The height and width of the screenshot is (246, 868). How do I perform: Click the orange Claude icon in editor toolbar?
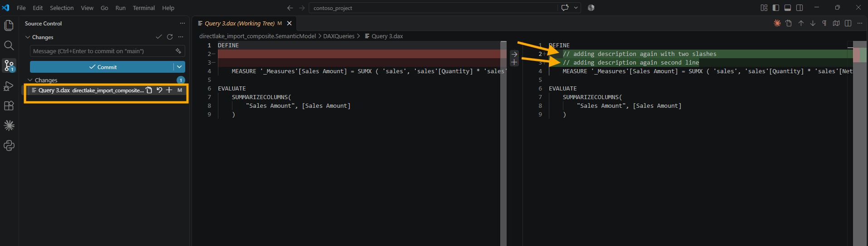pos(777,23)
